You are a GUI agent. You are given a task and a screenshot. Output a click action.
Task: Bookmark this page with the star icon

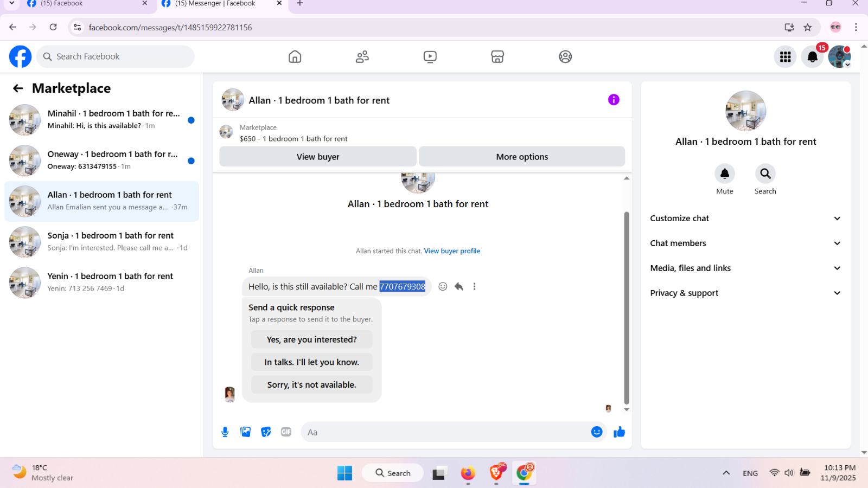808,27
